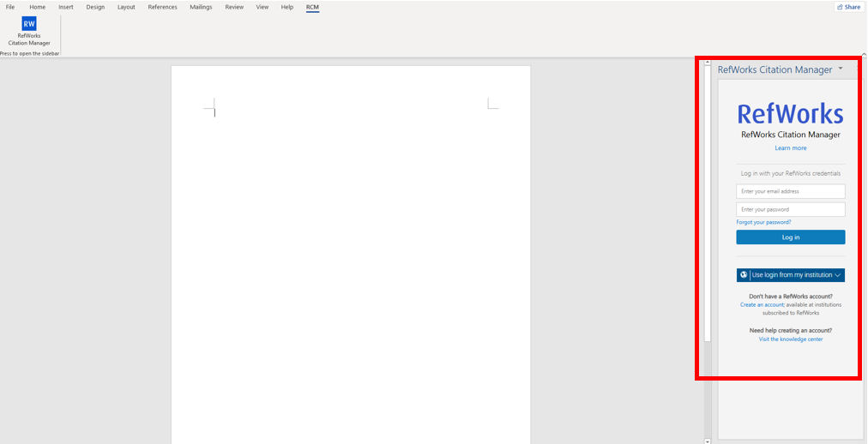Go to the References tab
Viewport: 868px width, 444px height.
(x=162, y=7)
